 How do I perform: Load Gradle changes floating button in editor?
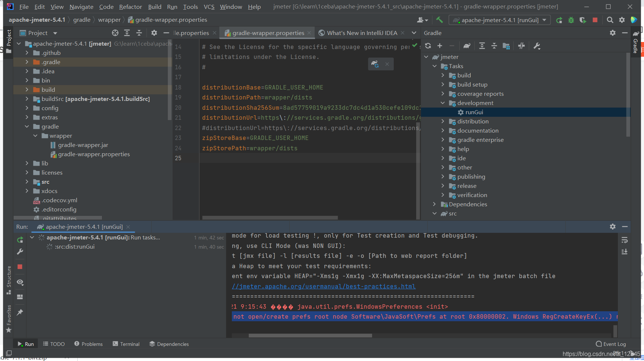pyautogui.click(x=375, y=64)
